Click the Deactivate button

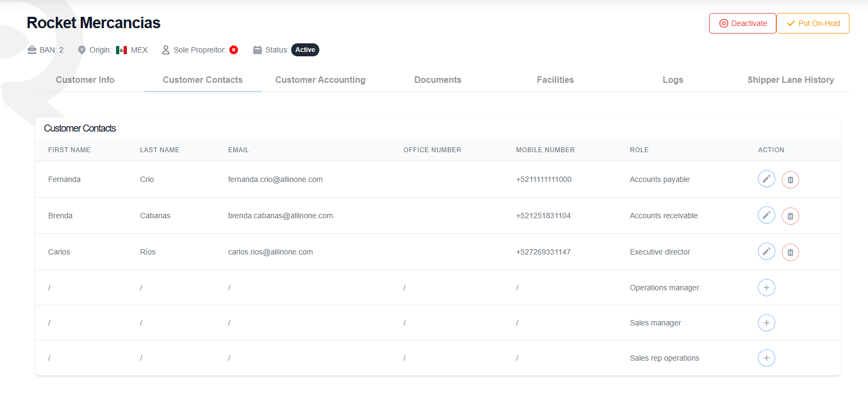pos(743,23)
